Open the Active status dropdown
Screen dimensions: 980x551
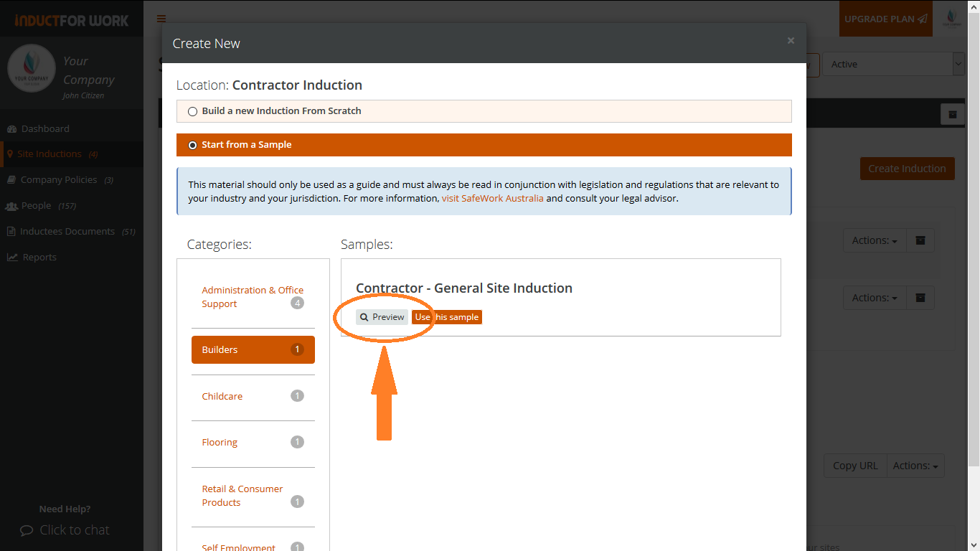click(893, 64)
